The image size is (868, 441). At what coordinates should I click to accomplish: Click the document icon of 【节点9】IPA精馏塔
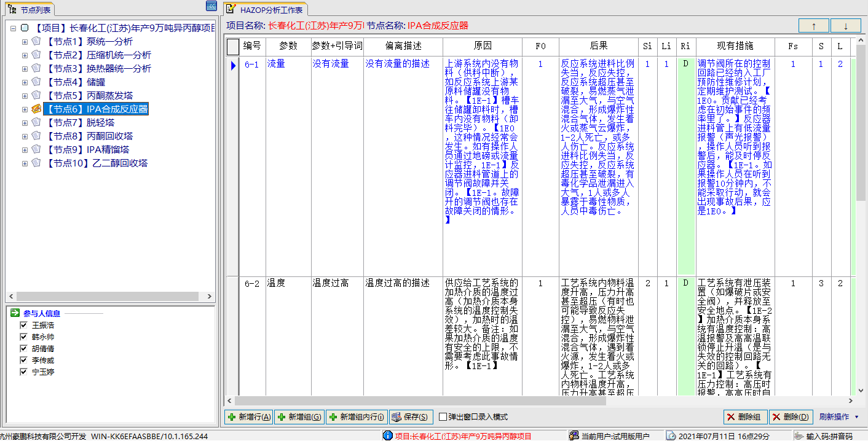[36, 150]
